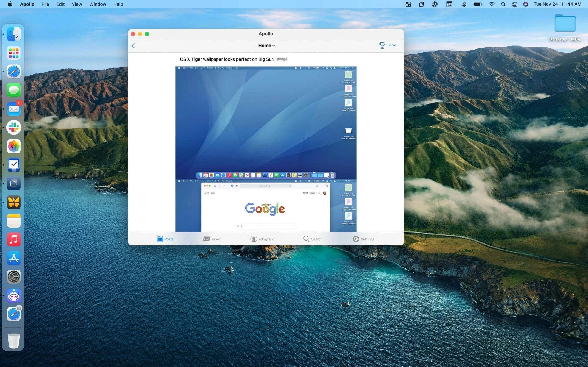Open the File menu
This screenshot has height=367, width=588.
[45, 4]
